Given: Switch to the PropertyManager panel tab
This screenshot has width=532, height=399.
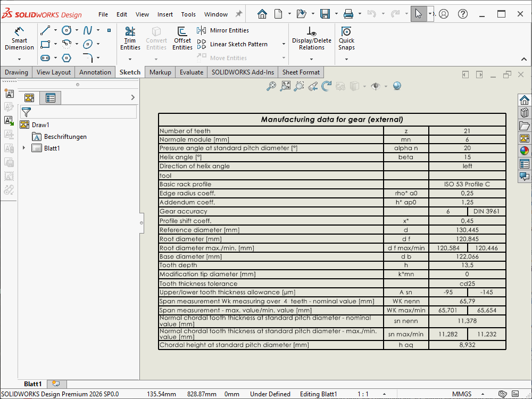Looking at the screenshot, I should click(51, 98).
